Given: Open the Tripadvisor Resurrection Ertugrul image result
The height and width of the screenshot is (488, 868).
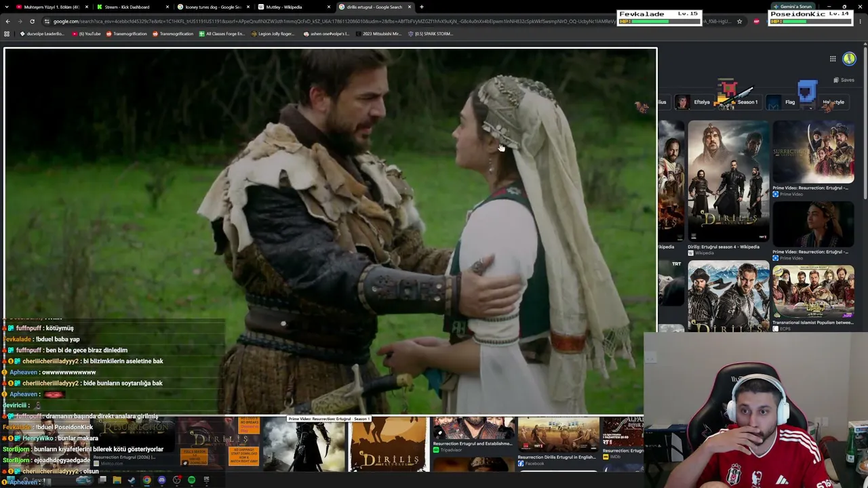Looking at the screenshot, I should point(473,428).
